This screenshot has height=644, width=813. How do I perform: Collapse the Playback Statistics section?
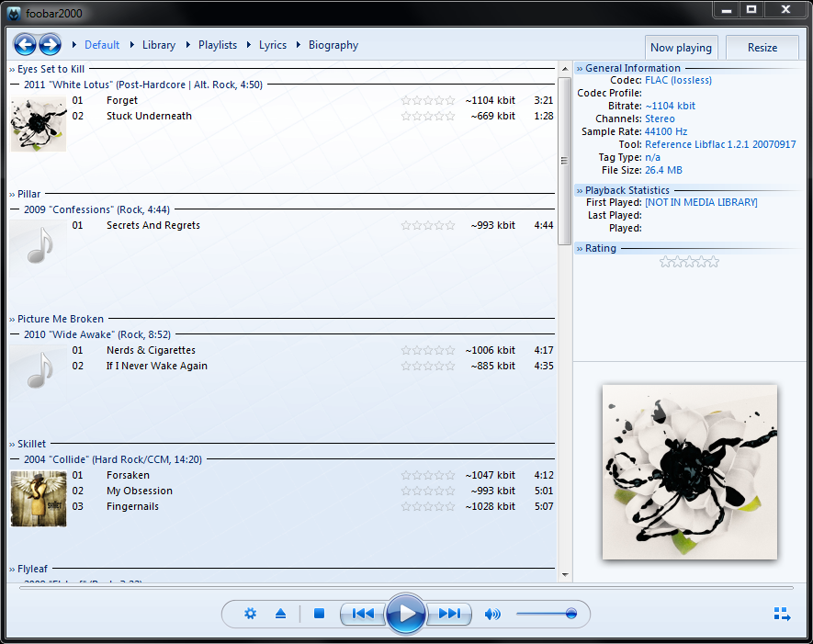tap(580, 191)
